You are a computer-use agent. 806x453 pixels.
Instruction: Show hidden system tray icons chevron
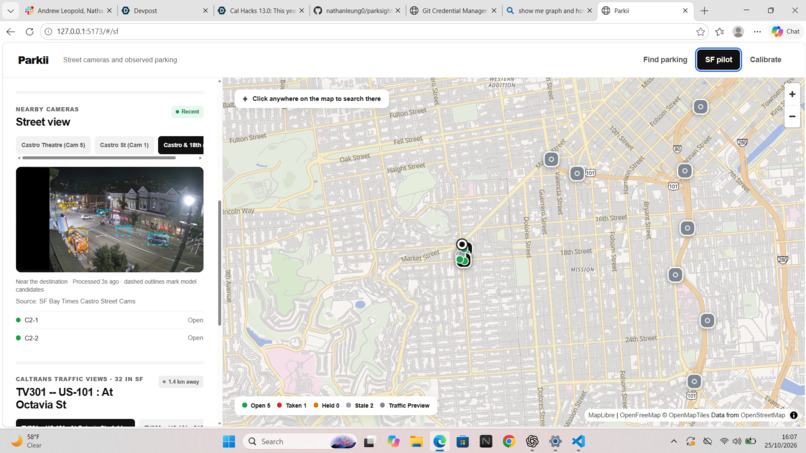(673, 441)
